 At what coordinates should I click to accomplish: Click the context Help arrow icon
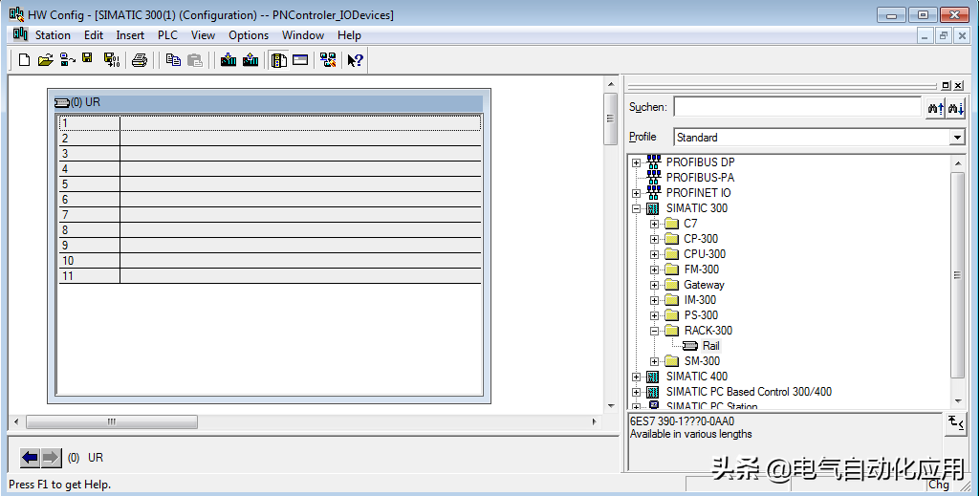click(355, 60)
